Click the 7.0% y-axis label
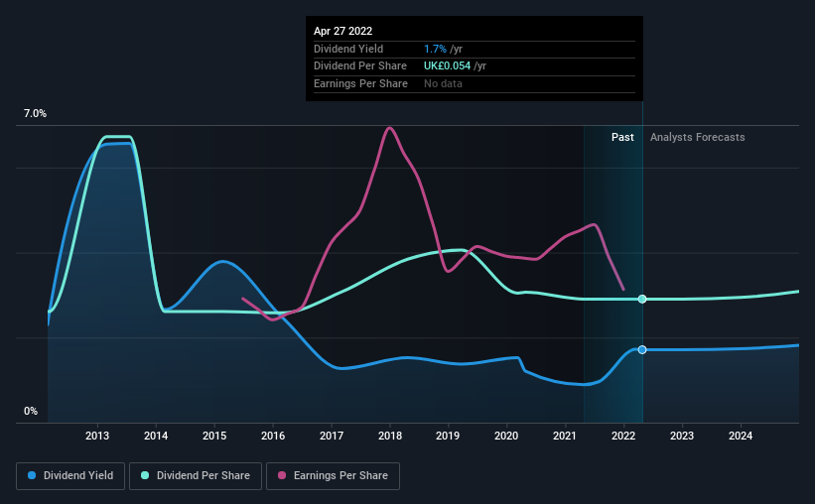815x504 pixels. click(35, 113)
